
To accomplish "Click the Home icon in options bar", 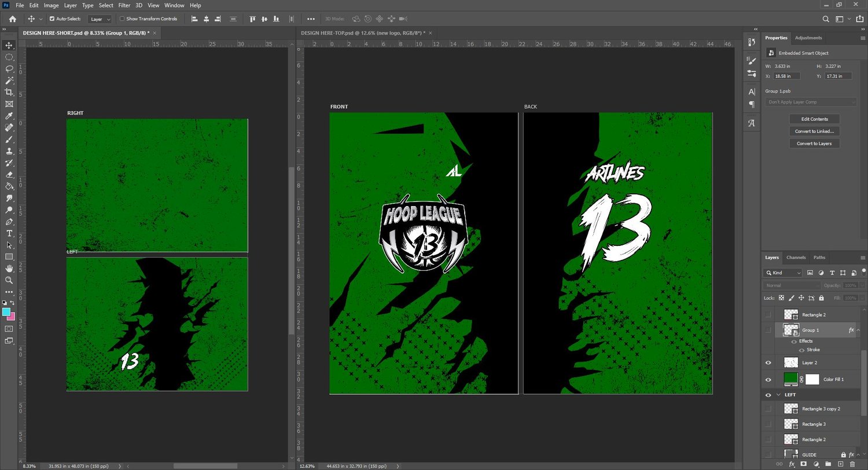I will tap(12, 19).
